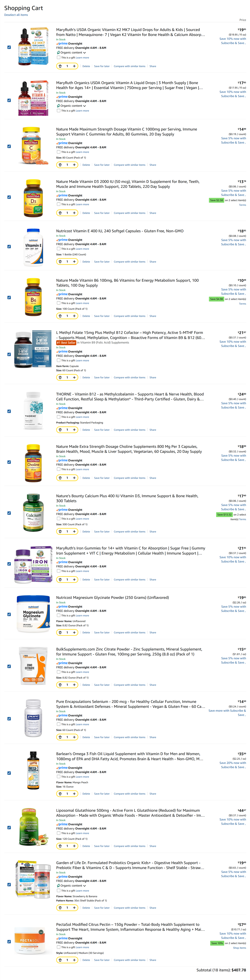
Task: Uncheck selection box for Nature Made Vitamin D3
Action: (x=9, y=197)
